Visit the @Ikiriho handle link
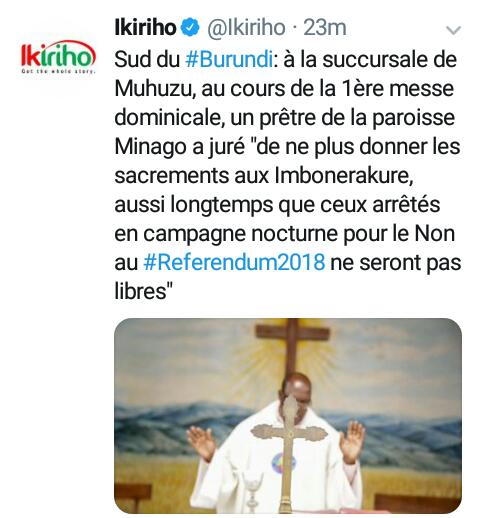Image resolution: width=480 pixels, height=518 pixels. coord(246,28)
